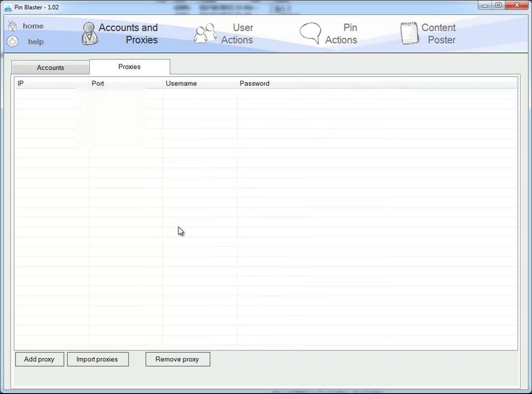Open the User Actions section
The height and width of the screenshot is (394, 532).
point(237,34)
